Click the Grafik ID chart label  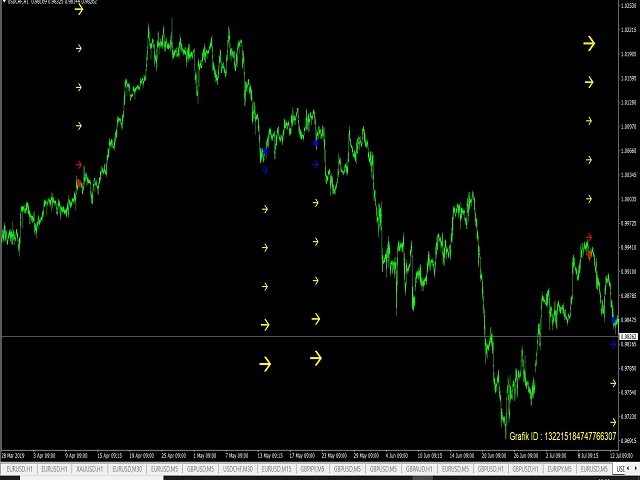coord(563,436)
